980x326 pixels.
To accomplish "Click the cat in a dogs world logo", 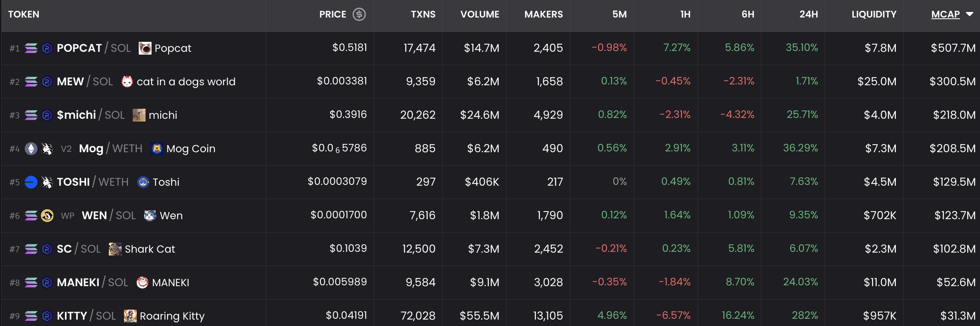I will click(x=127, y=82).
